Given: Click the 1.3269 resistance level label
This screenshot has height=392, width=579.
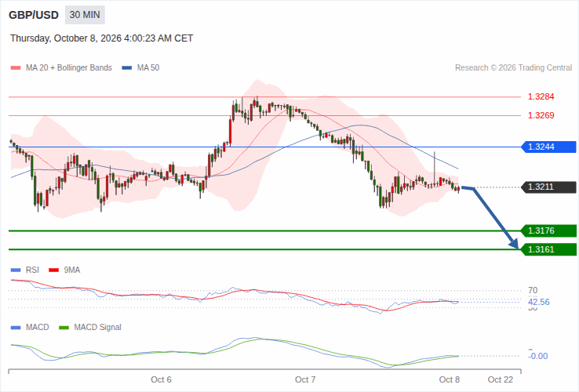Looking at the screenshot, I should pos(541,115).
